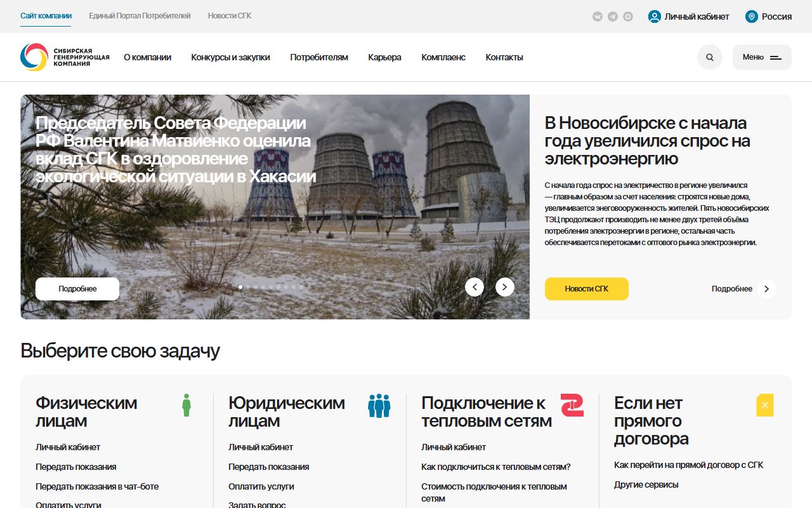
Task: Go to the Карьера section
Action: click(x=384, y=57)
